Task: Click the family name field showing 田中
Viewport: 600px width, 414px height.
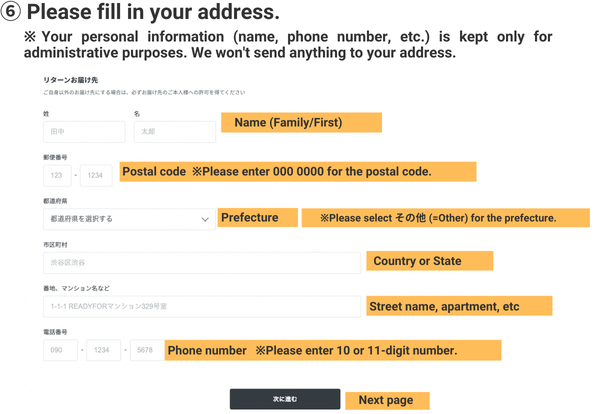Action: pyautogui.click(x=83, y=132)
